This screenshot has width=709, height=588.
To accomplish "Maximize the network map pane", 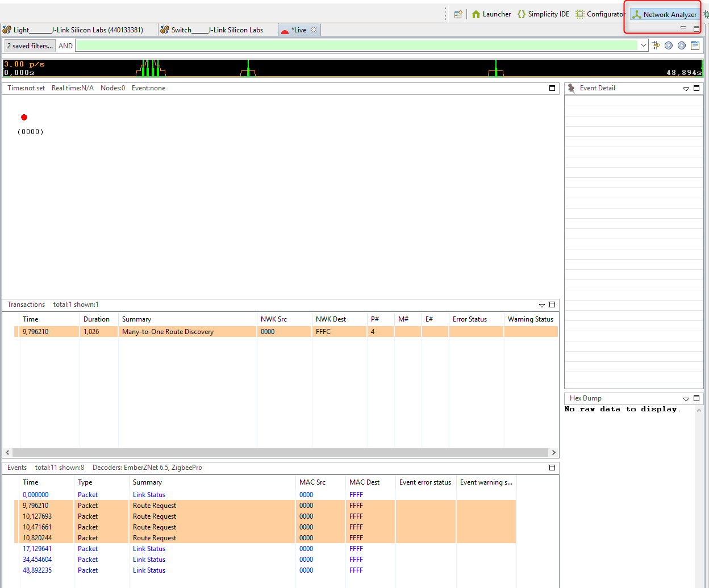I will tap(552, 88).
